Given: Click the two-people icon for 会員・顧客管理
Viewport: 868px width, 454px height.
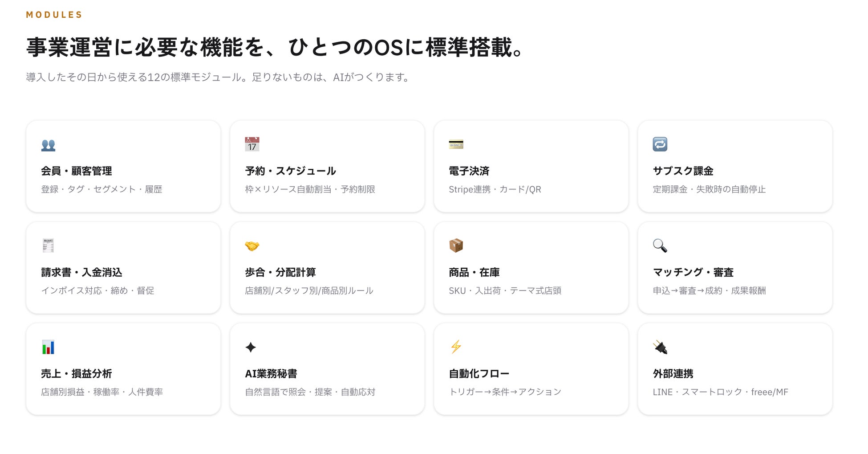Looking at the screenshot, I should click(48, 145).
